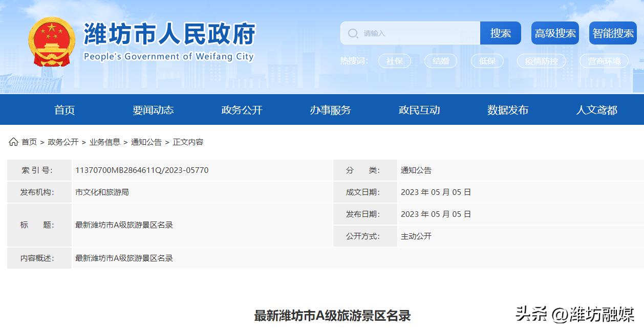Select the 结婚 hot search tag
Screen dimensions: 644x332
[440, 61]
